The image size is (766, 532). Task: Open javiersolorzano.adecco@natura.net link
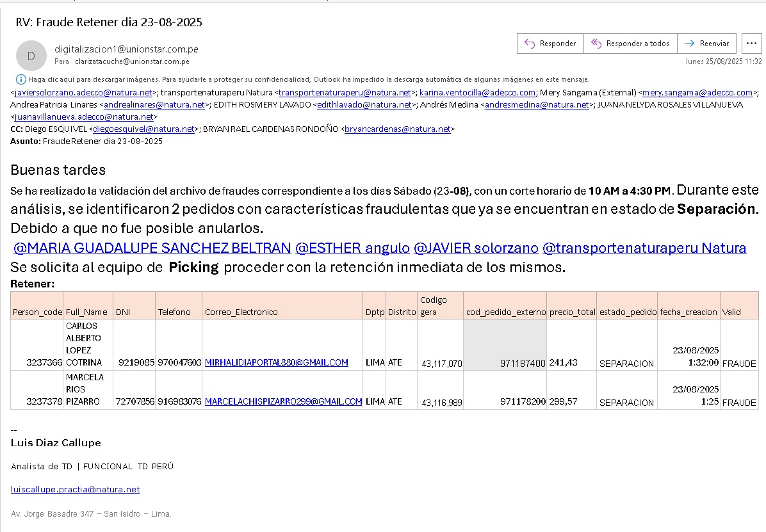83,92
